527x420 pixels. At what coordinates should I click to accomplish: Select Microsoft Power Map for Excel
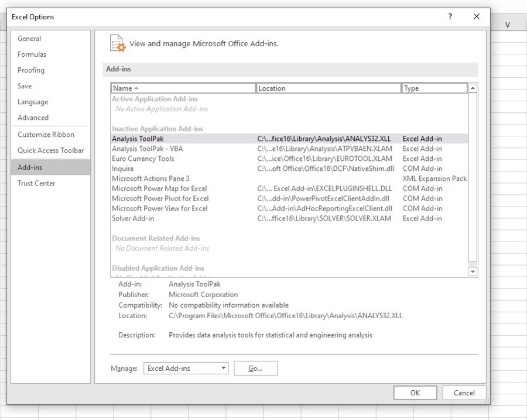[289, 188]
